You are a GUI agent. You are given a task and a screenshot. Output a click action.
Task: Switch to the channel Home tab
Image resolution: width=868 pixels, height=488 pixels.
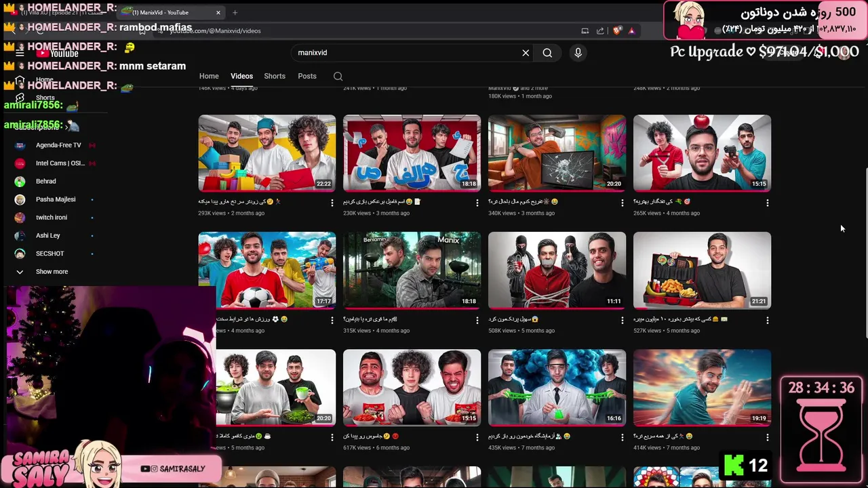(x=209, y=76)
